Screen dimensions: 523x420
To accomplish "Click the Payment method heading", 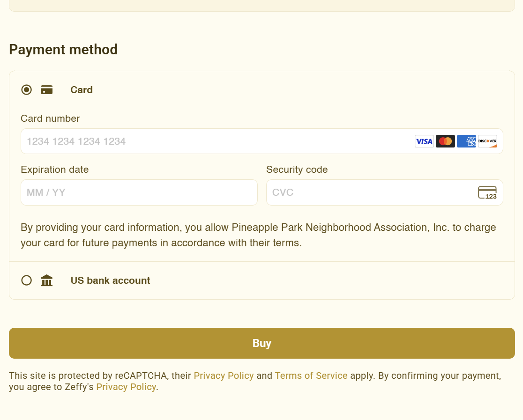I will click(x=63, y=50).
